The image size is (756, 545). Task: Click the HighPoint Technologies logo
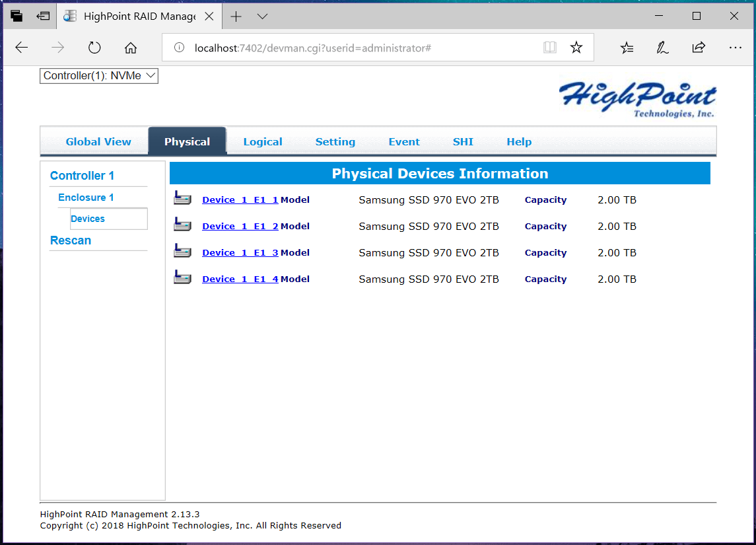click(x=637, y=99)
